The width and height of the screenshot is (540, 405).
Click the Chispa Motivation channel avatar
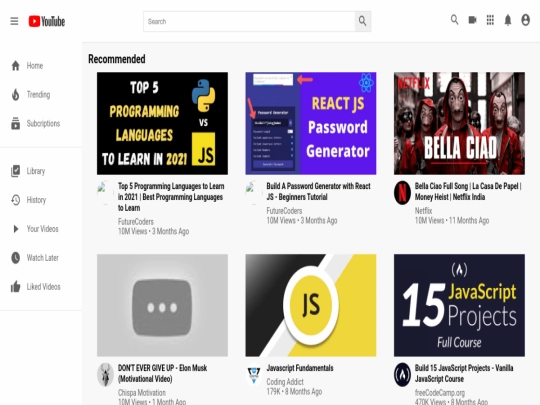click(105, 374)
